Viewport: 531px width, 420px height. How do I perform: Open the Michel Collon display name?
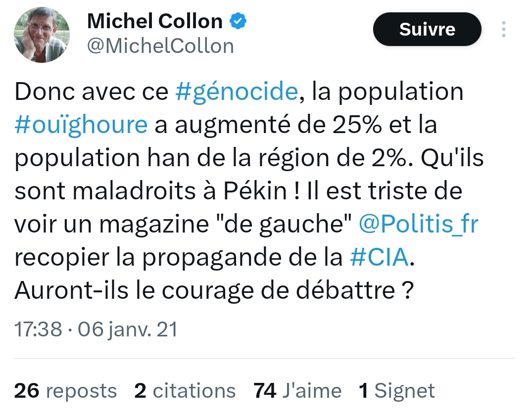(154, 21)
